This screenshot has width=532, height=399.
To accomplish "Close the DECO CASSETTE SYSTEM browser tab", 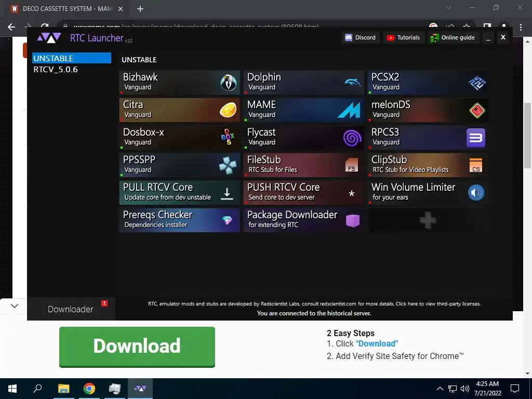I will (x=121, y=9).
